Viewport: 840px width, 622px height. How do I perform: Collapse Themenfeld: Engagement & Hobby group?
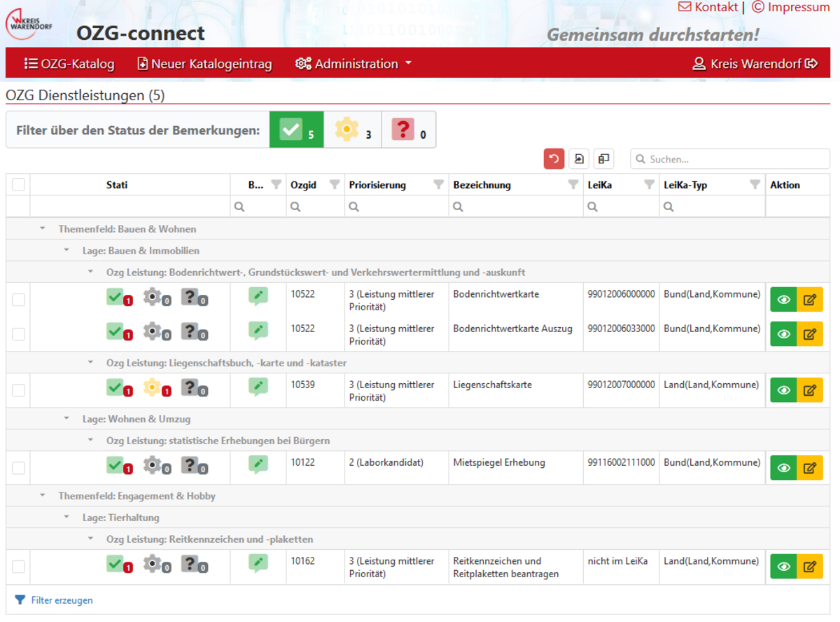click(x=42, y=496)
